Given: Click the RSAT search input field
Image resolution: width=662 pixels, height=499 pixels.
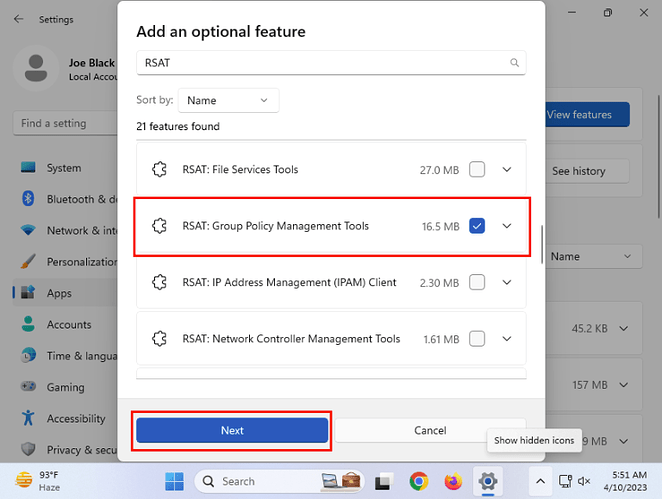Looking at the screenshot, I should [x=331, y=62].
